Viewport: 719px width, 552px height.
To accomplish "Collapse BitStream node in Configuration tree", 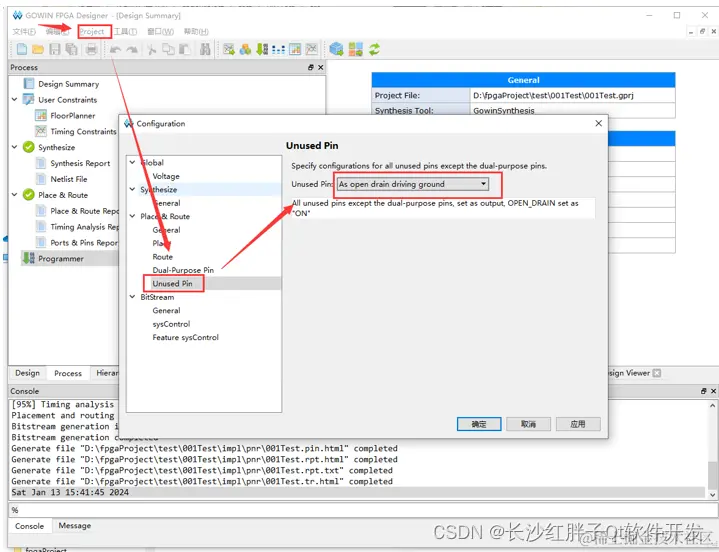I will pyautogui.click(x=132, y=297).
